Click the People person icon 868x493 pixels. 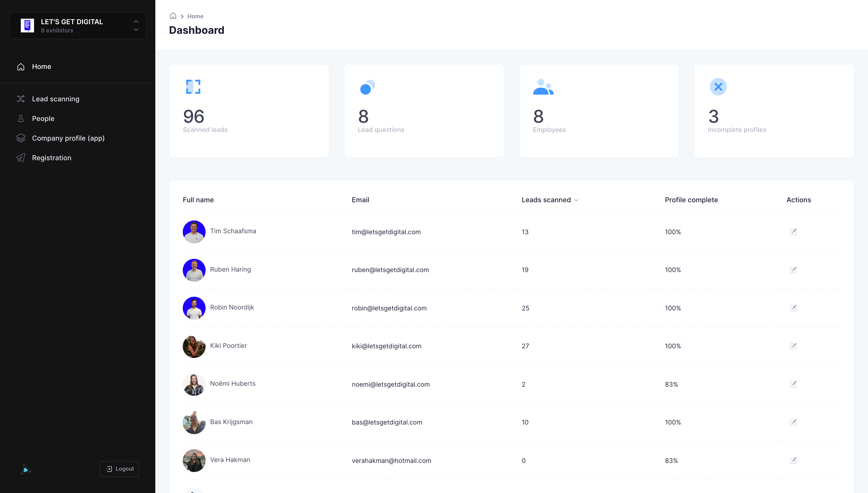pos(21,118)
